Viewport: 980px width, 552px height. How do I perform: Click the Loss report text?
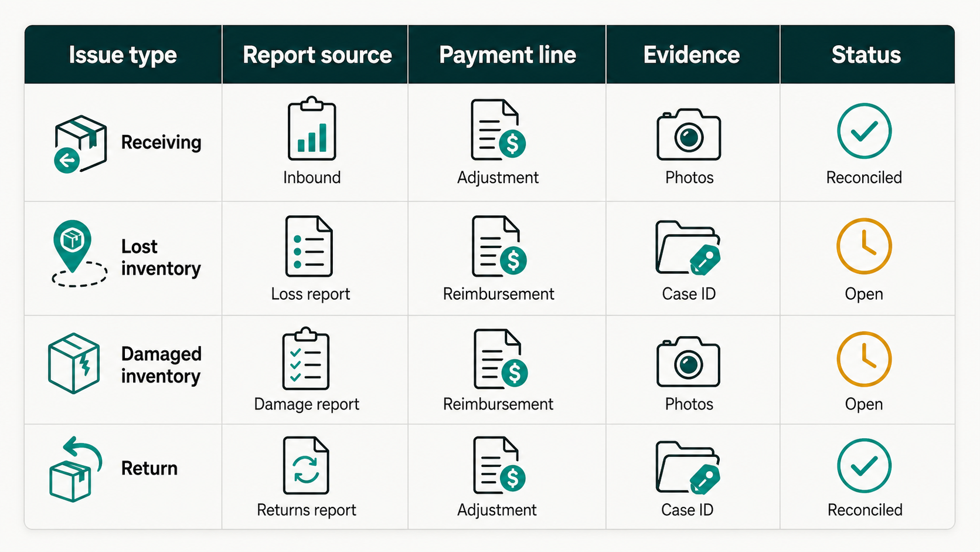pyautogui.click(x=311, y=294)
